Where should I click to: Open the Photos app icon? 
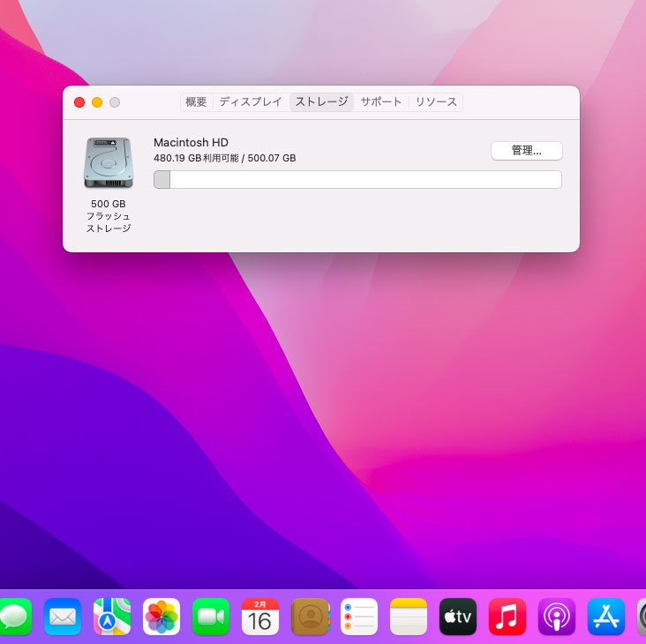[161, 617]
